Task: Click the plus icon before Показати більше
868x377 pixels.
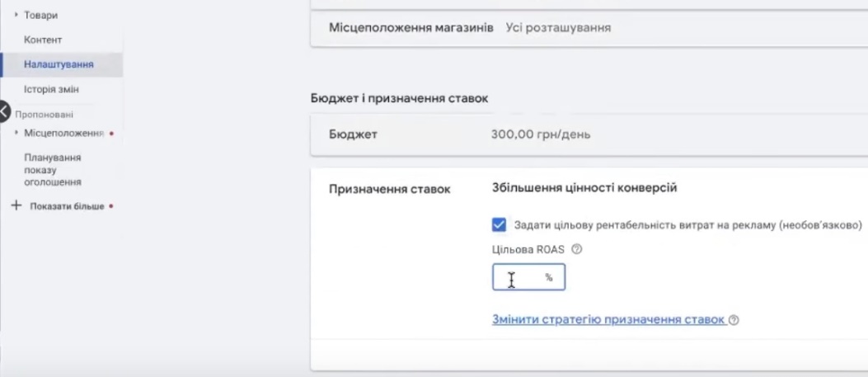Action: 15,205
